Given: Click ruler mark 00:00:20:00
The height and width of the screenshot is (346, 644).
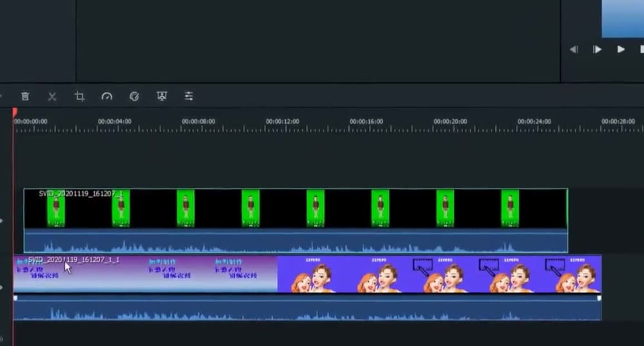Looking at the screenshot, I should tap(450, 122).
